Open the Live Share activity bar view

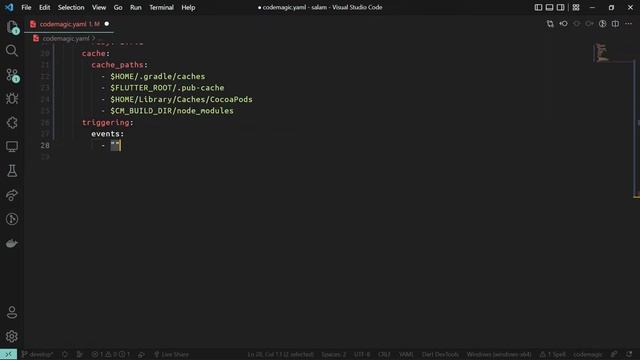12,195
